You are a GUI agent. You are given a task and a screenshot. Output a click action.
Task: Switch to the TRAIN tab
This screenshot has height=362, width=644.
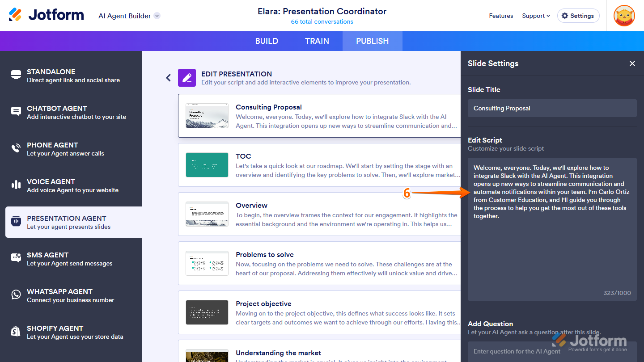click(317, 41)
